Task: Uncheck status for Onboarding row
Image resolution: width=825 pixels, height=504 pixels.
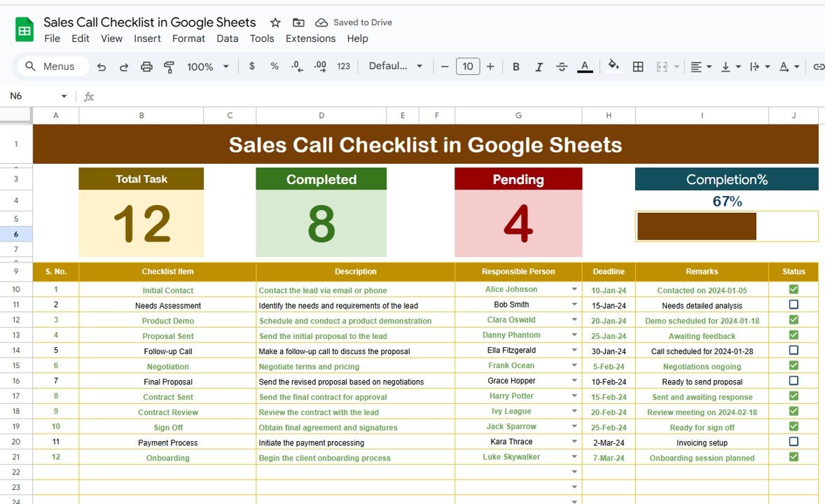Action: click(x=793, y=457)
